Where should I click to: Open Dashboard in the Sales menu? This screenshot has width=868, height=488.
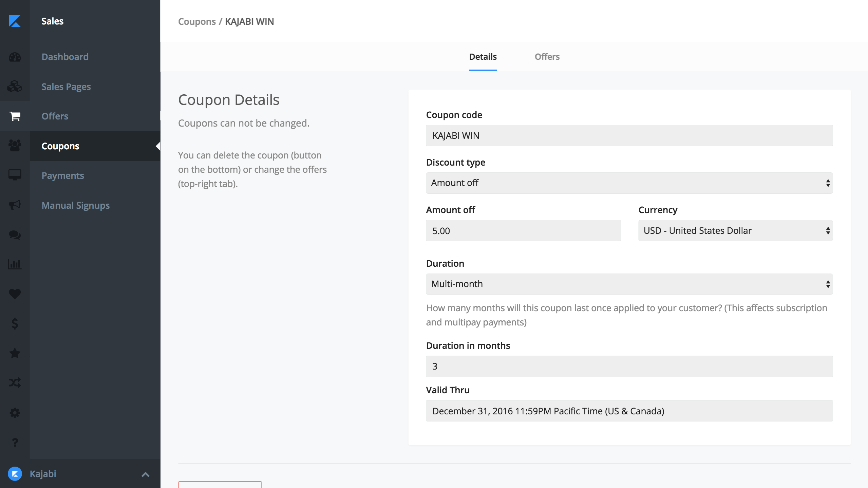point(65,57)
